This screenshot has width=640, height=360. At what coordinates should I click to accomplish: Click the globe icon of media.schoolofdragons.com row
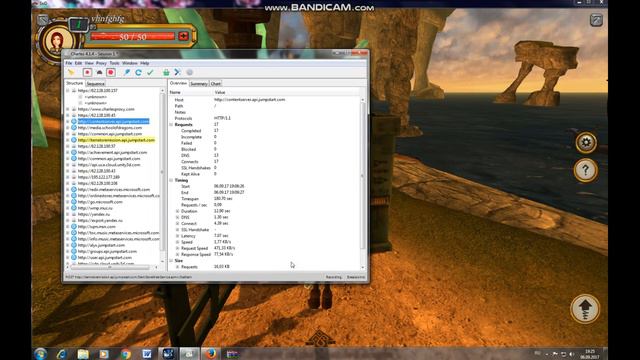(x=74, y=128)
